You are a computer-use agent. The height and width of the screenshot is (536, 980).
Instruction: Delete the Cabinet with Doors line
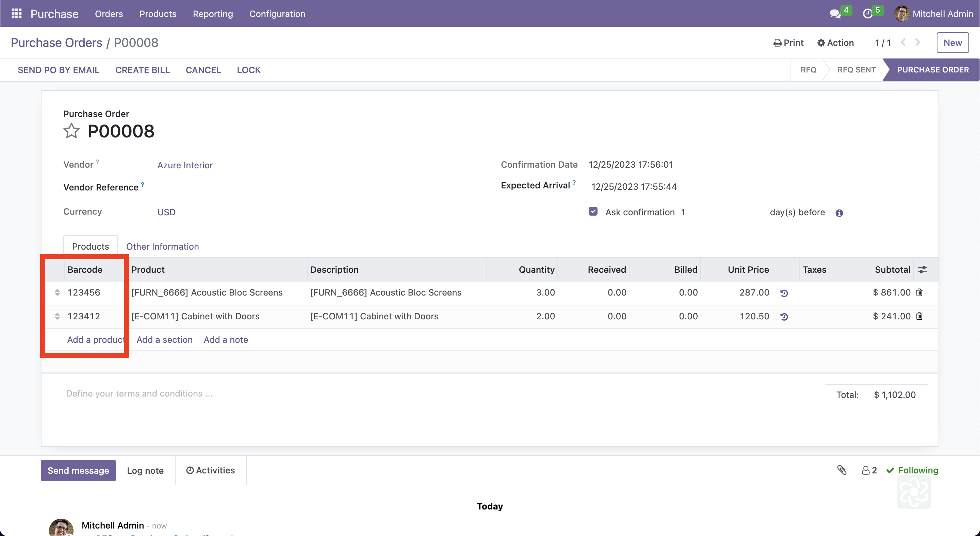919,316
